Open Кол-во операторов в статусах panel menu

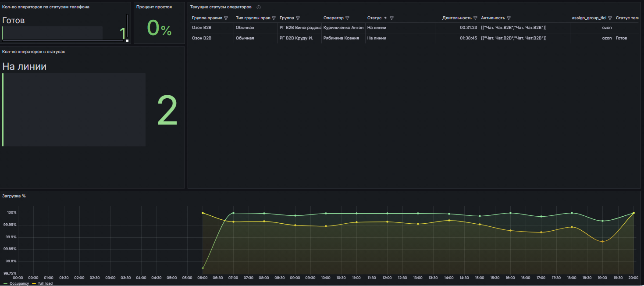pos(33,51)
